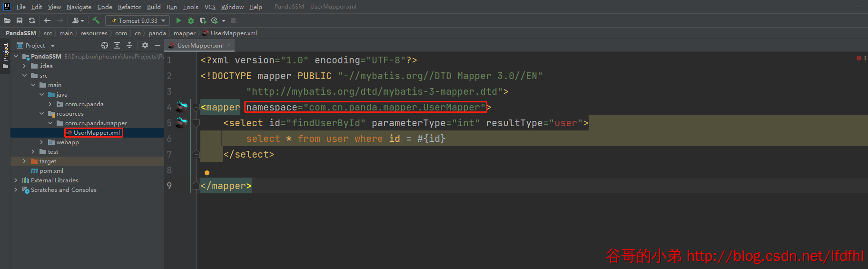
Task: Collapse the PandaSSM root node
Action: click(x=16, y=56)
